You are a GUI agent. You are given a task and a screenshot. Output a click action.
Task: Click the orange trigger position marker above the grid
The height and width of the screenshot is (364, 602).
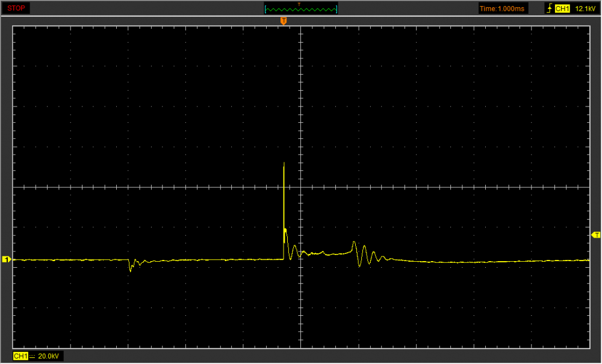click(x=284, y=21)
